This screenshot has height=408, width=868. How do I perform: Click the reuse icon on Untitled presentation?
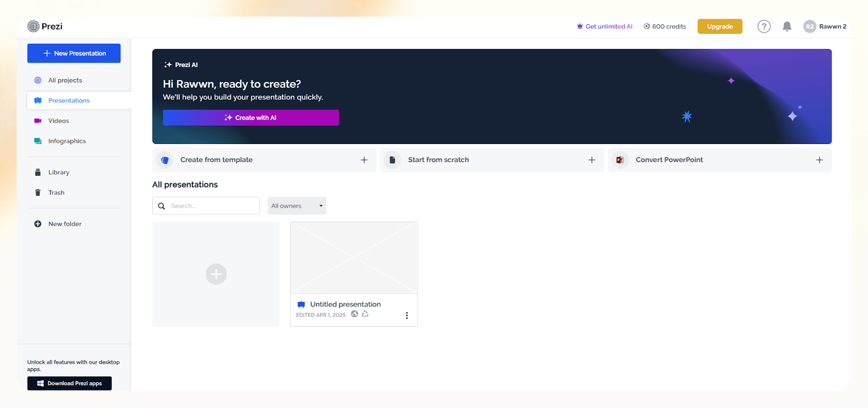(365, 314)
